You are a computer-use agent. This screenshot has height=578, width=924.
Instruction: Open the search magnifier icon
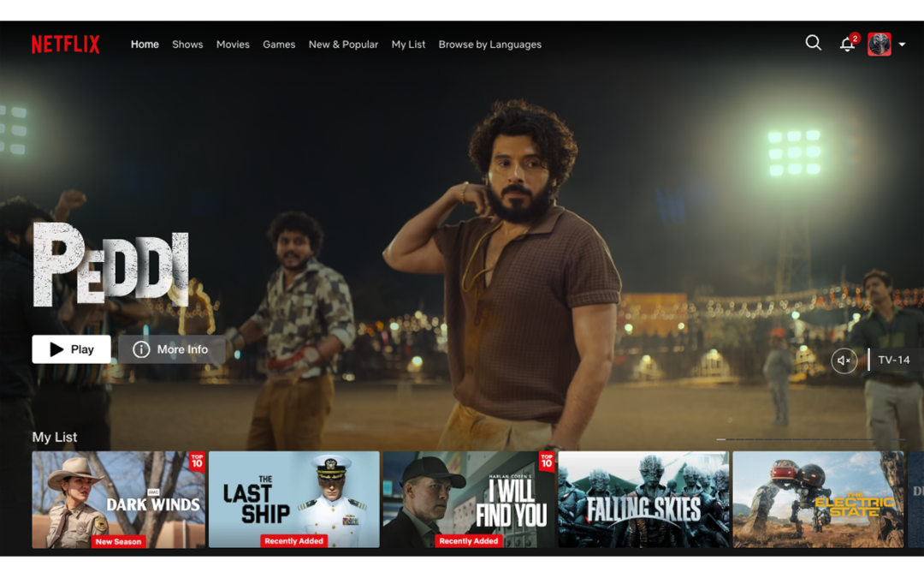pos(814,43)
